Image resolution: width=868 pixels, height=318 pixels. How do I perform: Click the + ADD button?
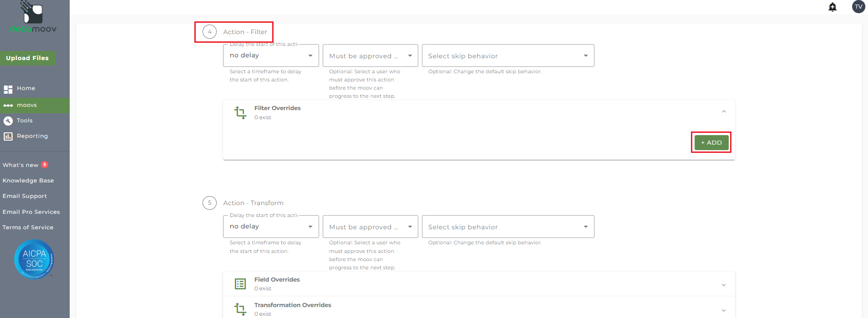click(711, 142)
